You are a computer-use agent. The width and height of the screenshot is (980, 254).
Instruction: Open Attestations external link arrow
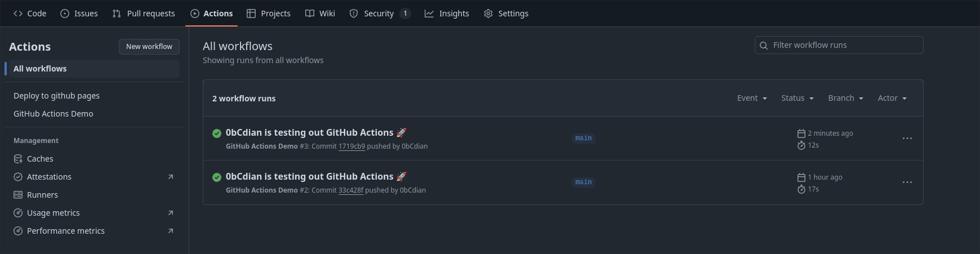171,177
